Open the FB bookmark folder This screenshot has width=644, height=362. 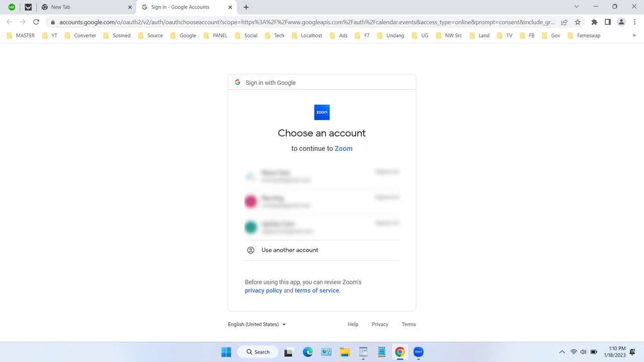point(527,36)
